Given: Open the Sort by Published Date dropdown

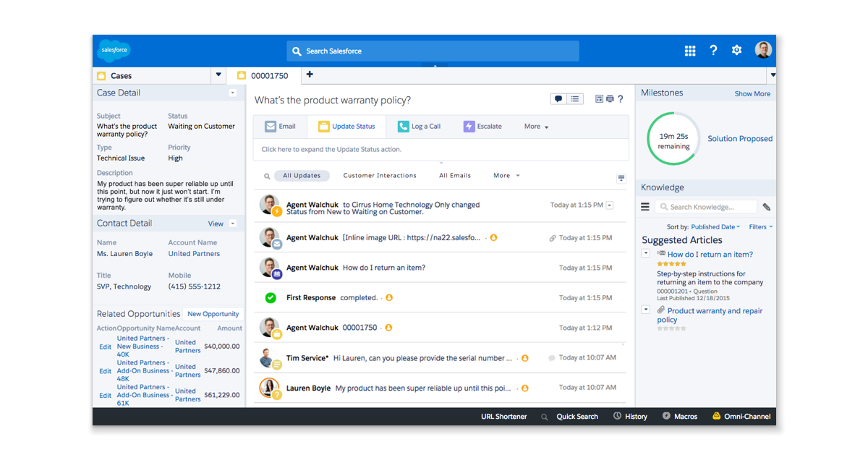Looking at the screenshot, I should coord(715,227).
